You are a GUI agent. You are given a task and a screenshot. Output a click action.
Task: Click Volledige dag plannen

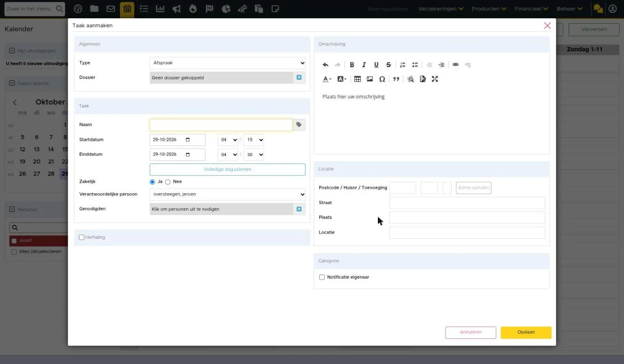pyautogui.click(x=227, y=169)
